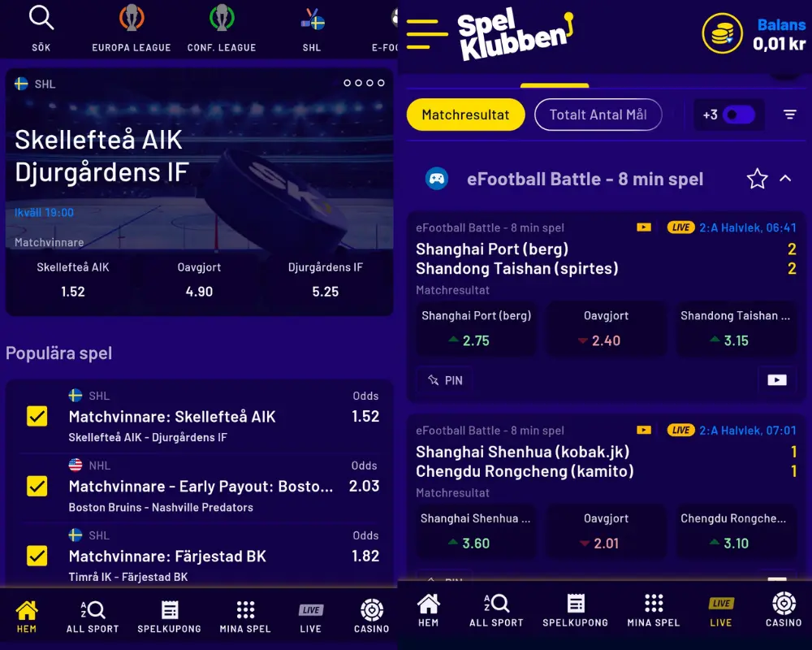Viewport: 812px width, 650px height.
Task: Favorite eFootball Battle with star icon
Action: click(757, 179)
